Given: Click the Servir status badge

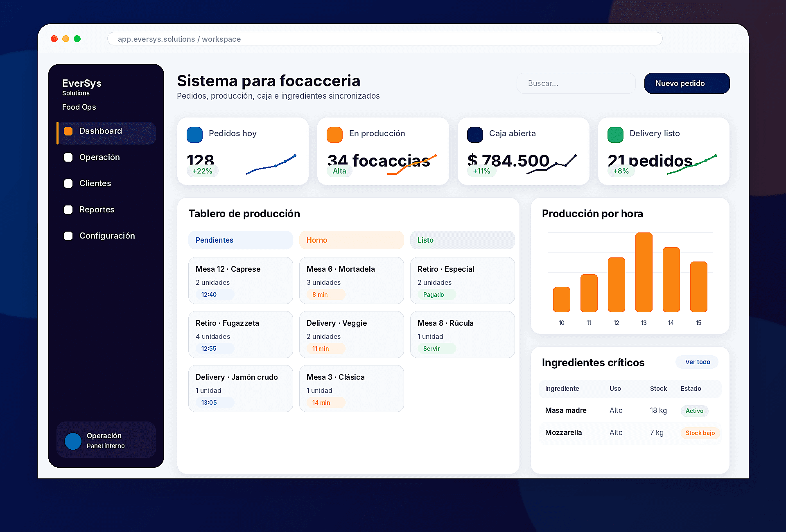Looking at the screenshot, I should 437,349.
